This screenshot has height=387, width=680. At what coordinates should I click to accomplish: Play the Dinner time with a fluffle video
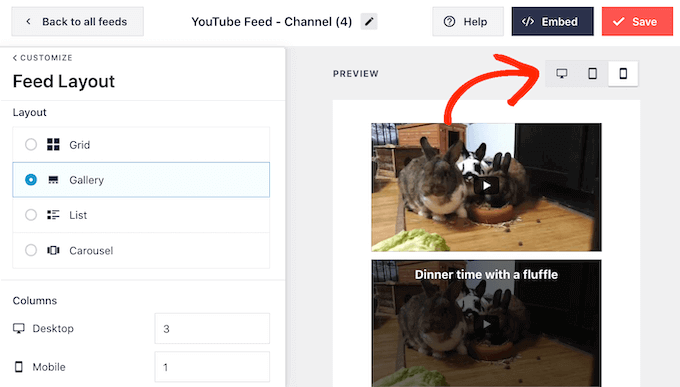point(486,324)
